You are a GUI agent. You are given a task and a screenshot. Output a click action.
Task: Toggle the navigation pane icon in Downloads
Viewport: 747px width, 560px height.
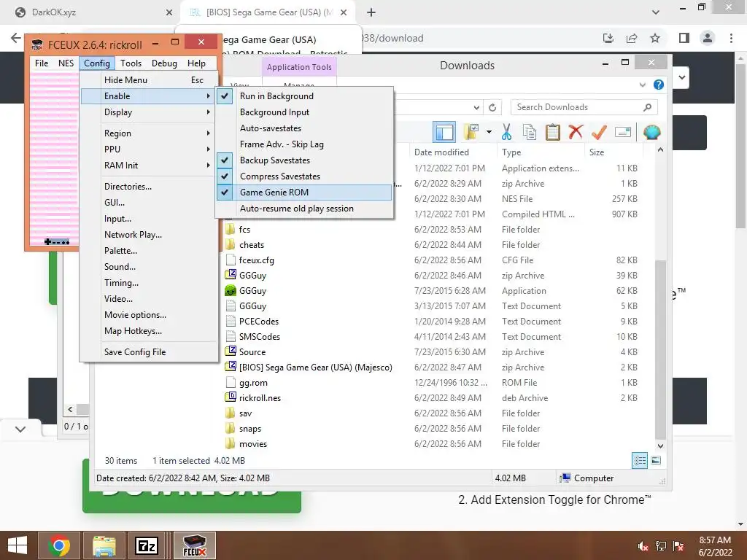coord(444,132)
